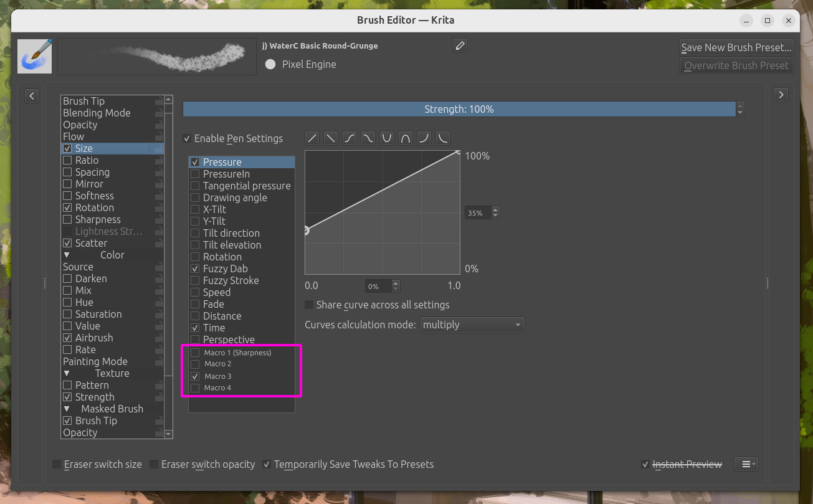
Task: Uncheck the Fuzzy Dab sensor
Action: pos(195,269)
